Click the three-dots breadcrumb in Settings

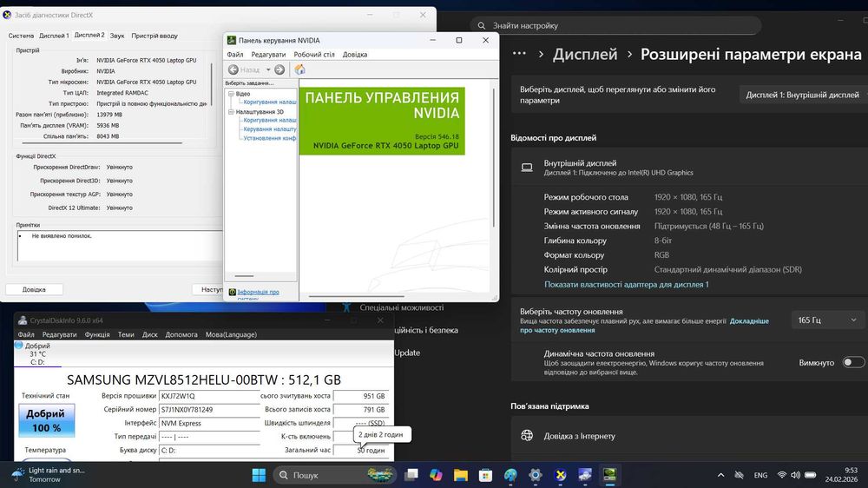point(519,54)
